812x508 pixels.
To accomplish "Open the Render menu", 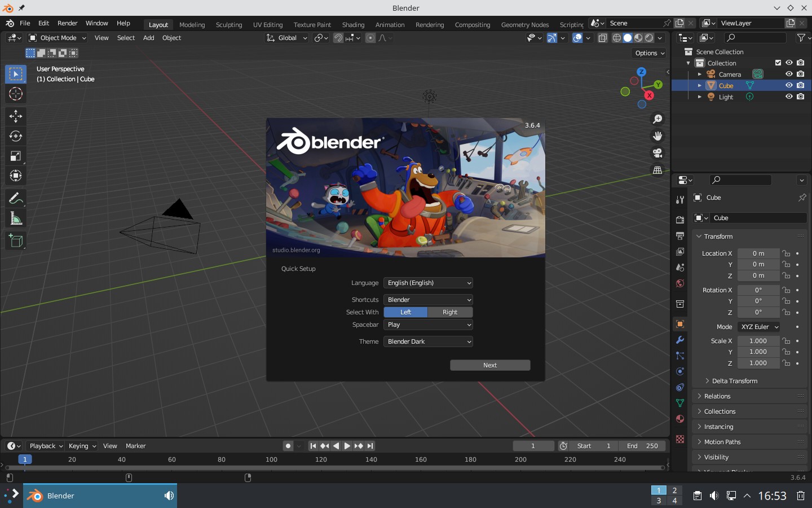I will [x=67, y=23].
